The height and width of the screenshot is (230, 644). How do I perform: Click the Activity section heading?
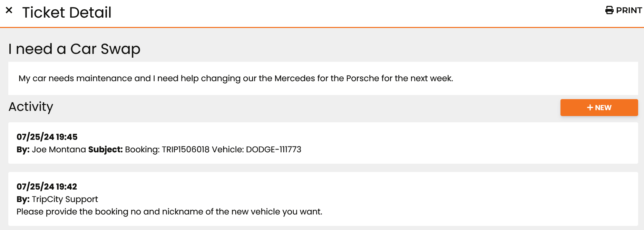click(x=31, y=107)
